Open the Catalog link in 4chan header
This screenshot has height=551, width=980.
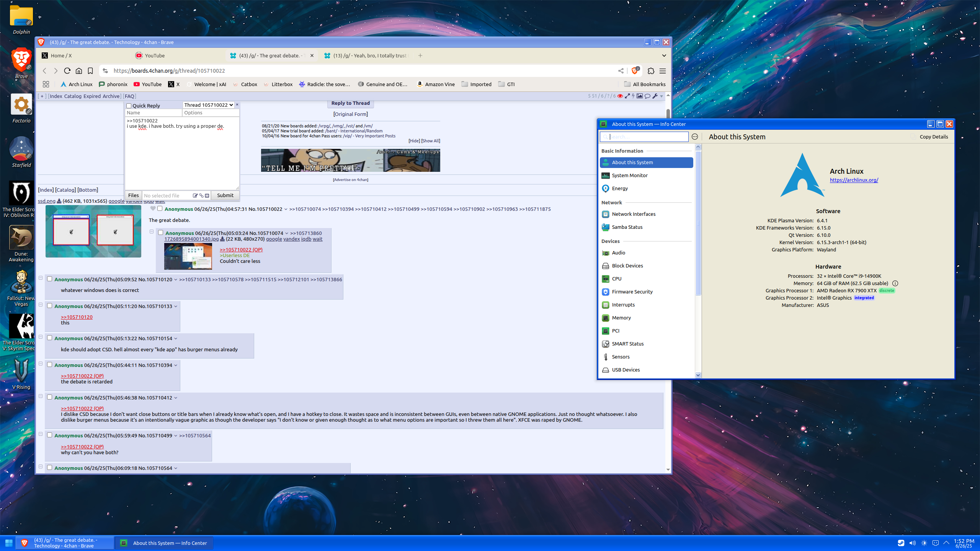pyautogui.click(x=73, y=96)
